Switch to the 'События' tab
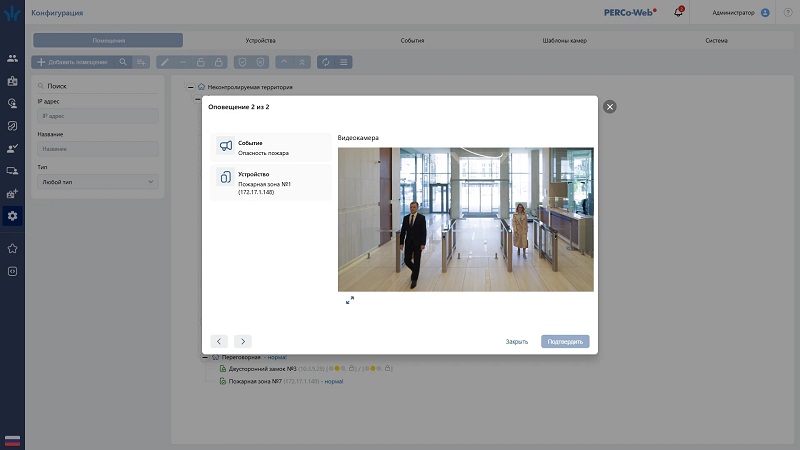 point(412,40)
